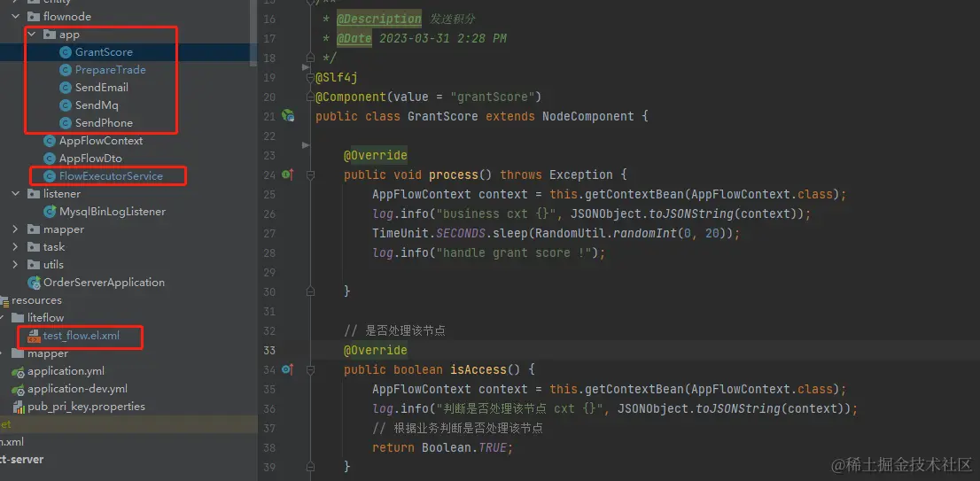
Task: Collapse the listener package
Action: coord(16,194)
